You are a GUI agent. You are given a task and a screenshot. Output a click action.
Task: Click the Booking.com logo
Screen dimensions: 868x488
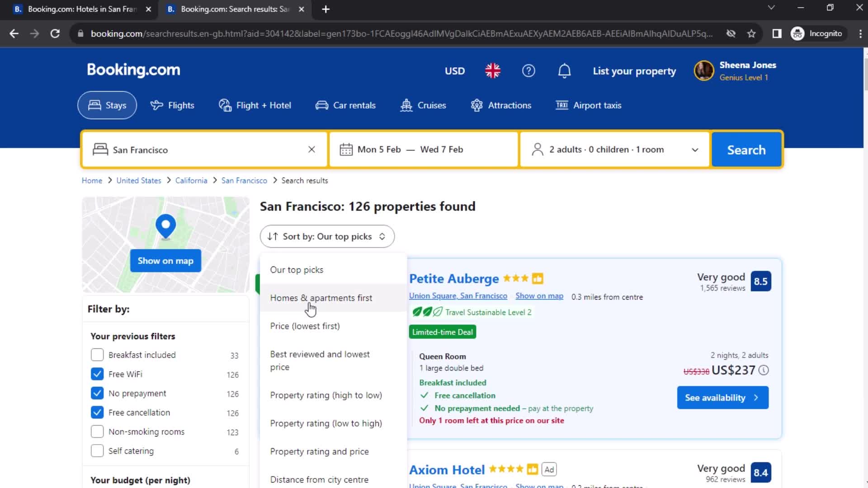[133, 70]
